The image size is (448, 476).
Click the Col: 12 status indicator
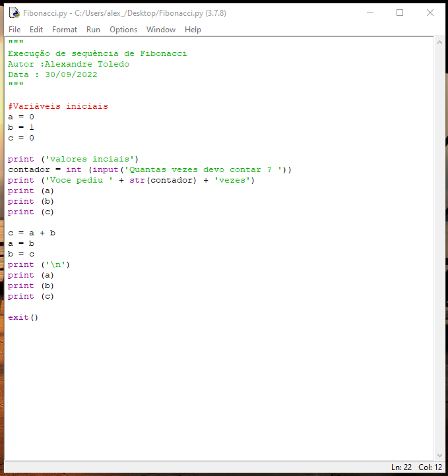[x=430, y=467]
